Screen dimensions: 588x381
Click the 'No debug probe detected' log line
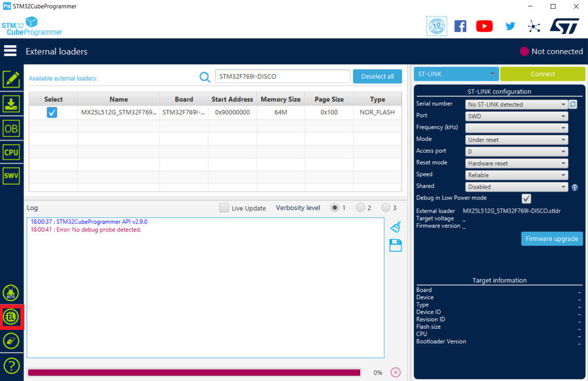[86, 230]
